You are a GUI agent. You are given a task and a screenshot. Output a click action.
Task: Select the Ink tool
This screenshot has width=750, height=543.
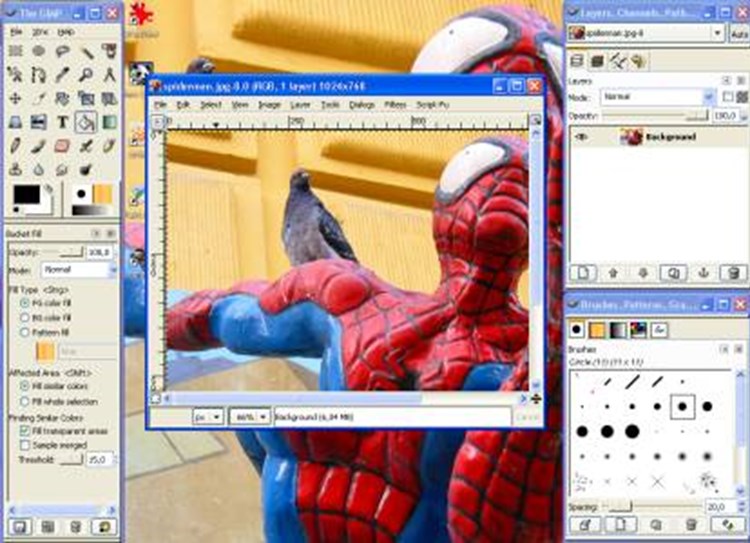click(x=110, y=145)
